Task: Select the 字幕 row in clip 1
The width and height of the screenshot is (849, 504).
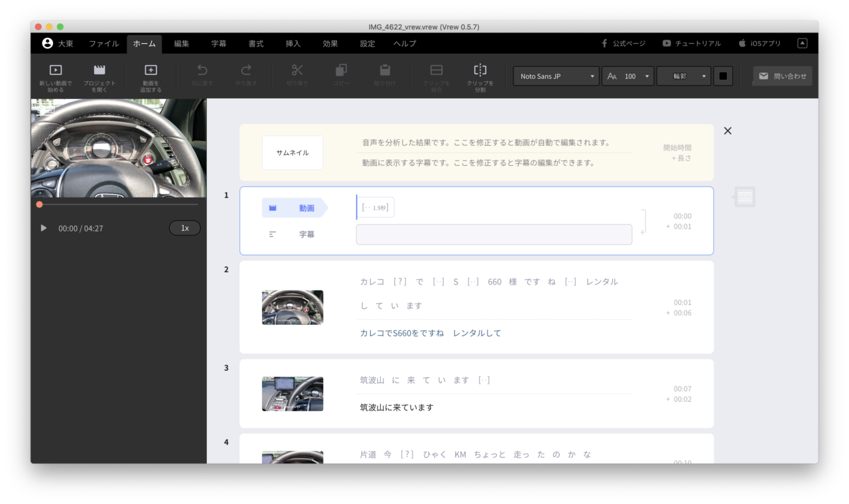Action: (x=293, y=234)
